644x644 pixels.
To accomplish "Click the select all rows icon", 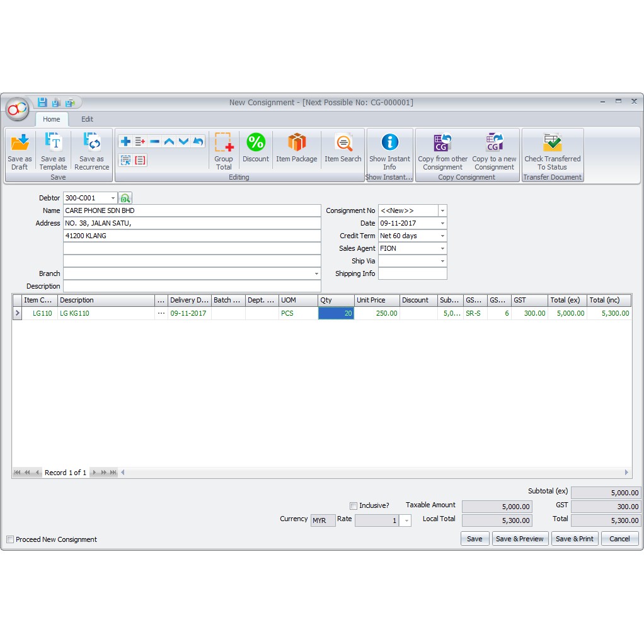I will pyautogui.click(x=125, y=160).
